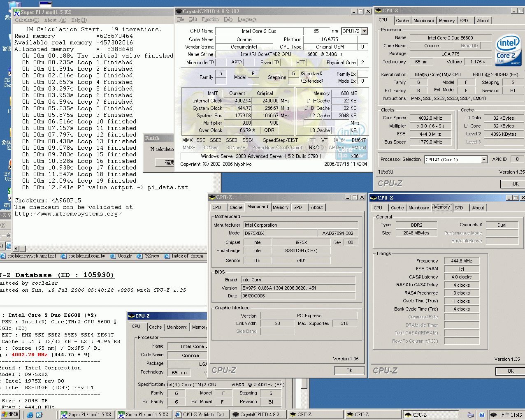Click the Intel Core 2 Duo logo
Screen dimensions: 525x420
point(508,51)
